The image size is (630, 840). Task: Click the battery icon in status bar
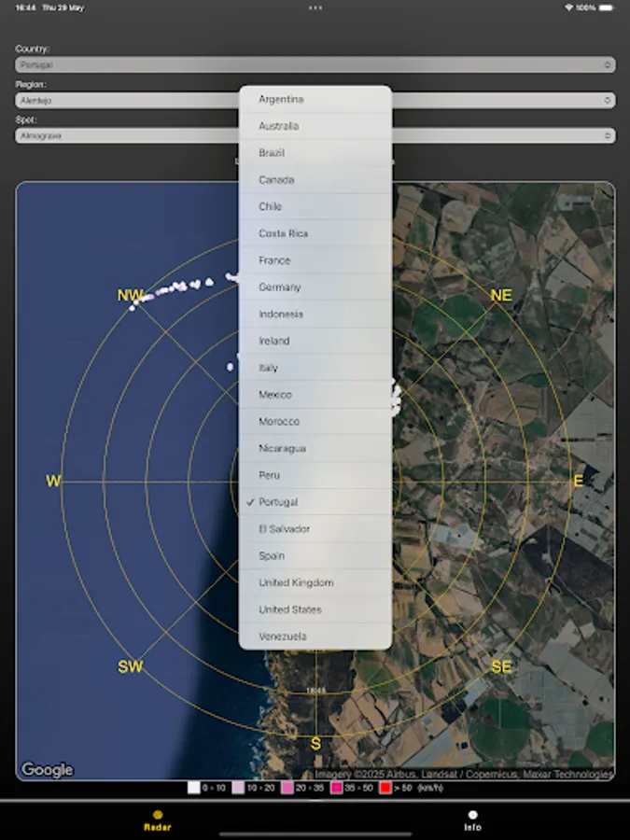pos(607,7)
